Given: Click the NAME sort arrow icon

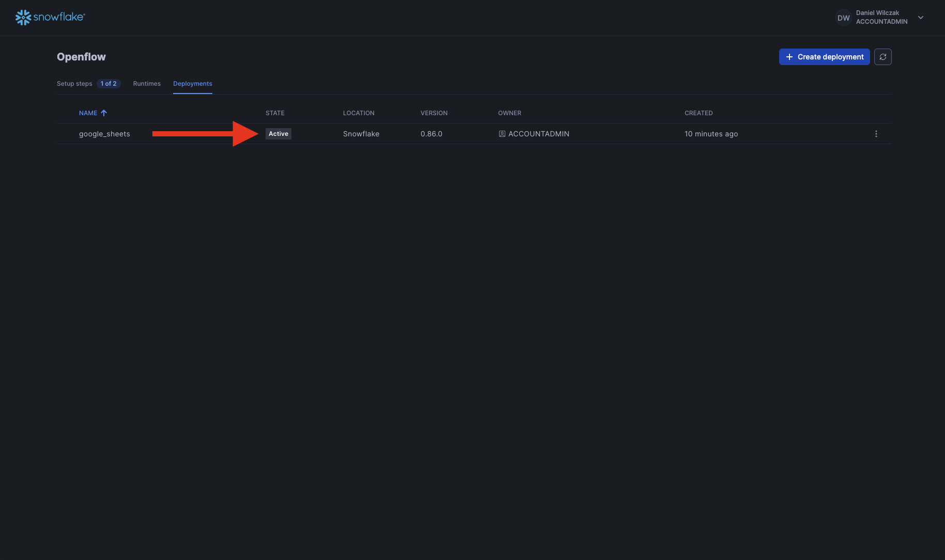Looking at the screenshot, I should pyautogui.click(x=104, y=113).
